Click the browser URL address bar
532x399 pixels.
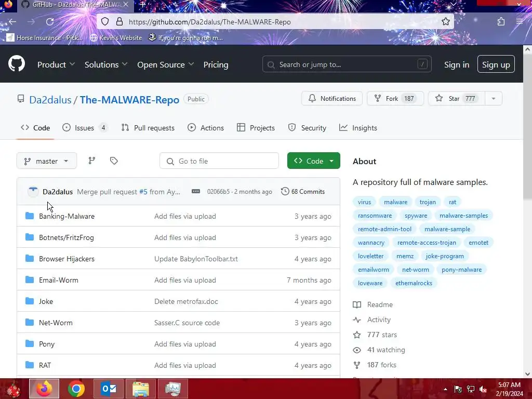[275, 22]
